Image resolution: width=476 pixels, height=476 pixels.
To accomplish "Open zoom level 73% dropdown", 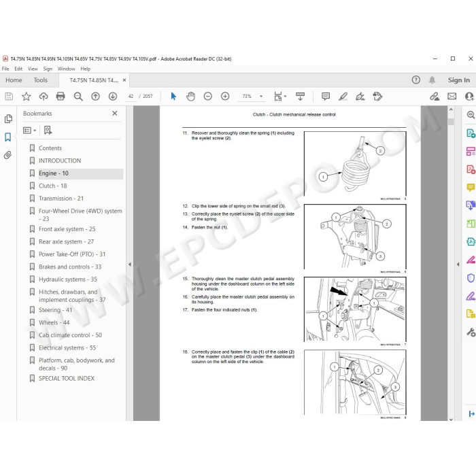I will [x=261, y=97].
